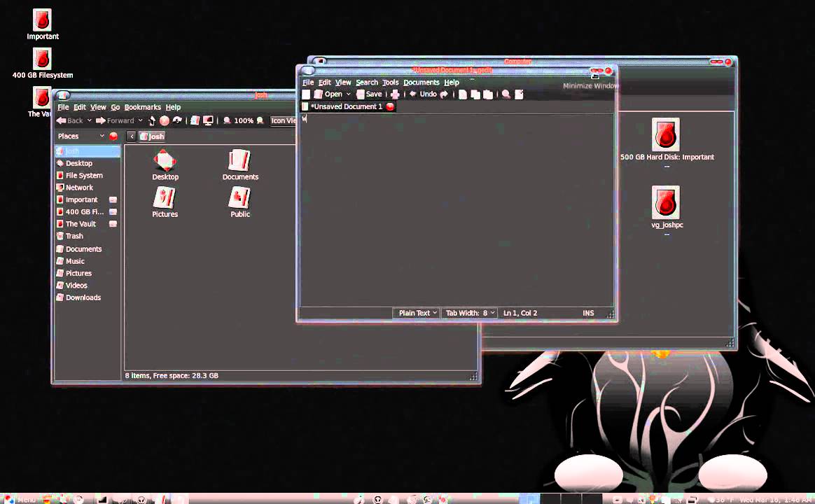
Task: Open the Bookmarks menu in file manager
Action: point(142,107)
